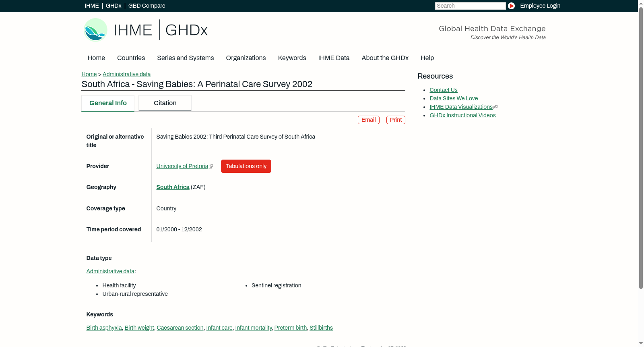Screen dimensions: 644x347
Task: Open the GHDx link in top bar
Action: coord(114,6)
